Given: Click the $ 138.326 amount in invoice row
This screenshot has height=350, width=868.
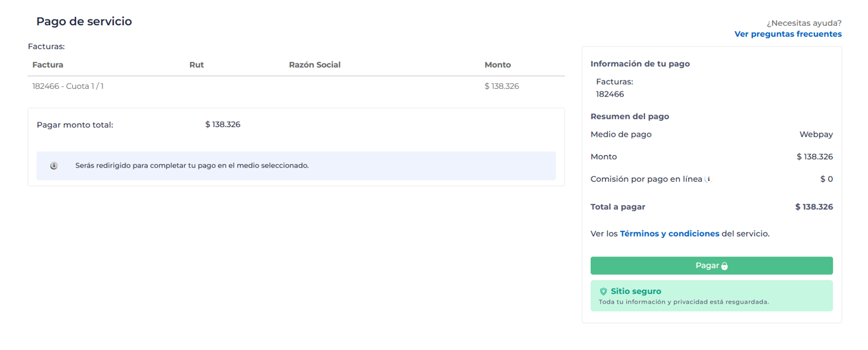Looking at the screenshot, I should click(x=501, y=86).
